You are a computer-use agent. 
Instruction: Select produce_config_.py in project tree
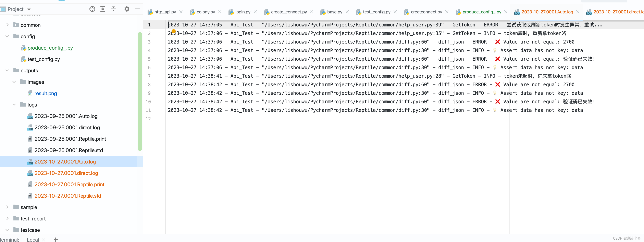[x=50, y=48]
